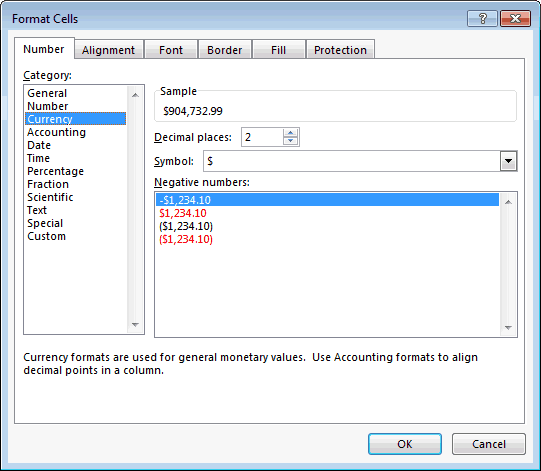Decrease decimal places with down arrow
Screen dimensions: 541x471
coord(290,141)
